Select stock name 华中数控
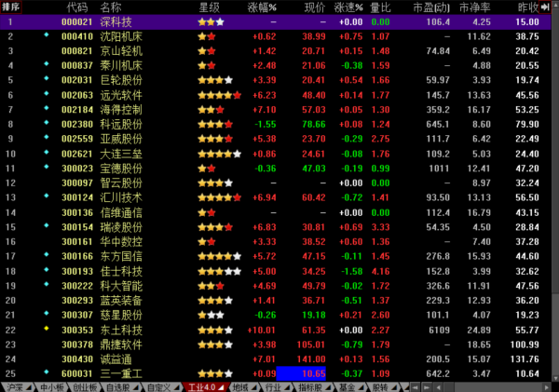The image size is (559, 392). (121, 241)
